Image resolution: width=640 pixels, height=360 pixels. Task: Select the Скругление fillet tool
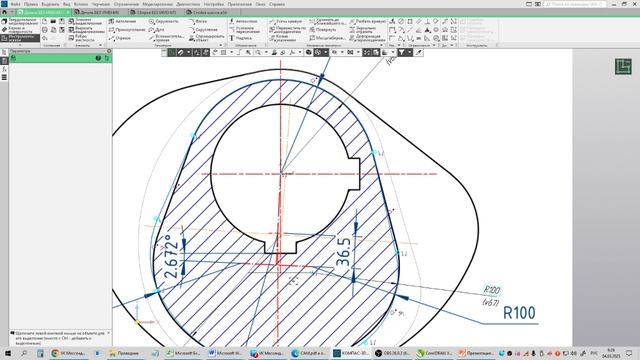pos(203,30)
